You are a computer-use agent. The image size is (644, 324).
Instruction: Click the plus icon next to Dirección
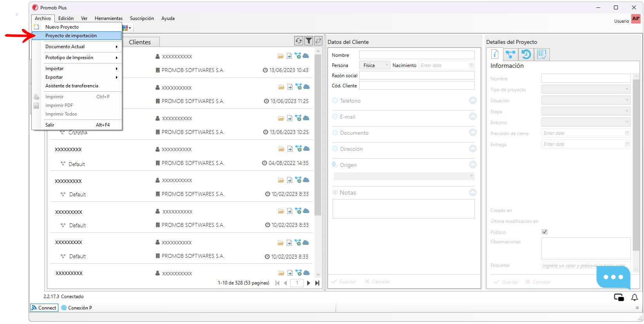coord(335,149)
